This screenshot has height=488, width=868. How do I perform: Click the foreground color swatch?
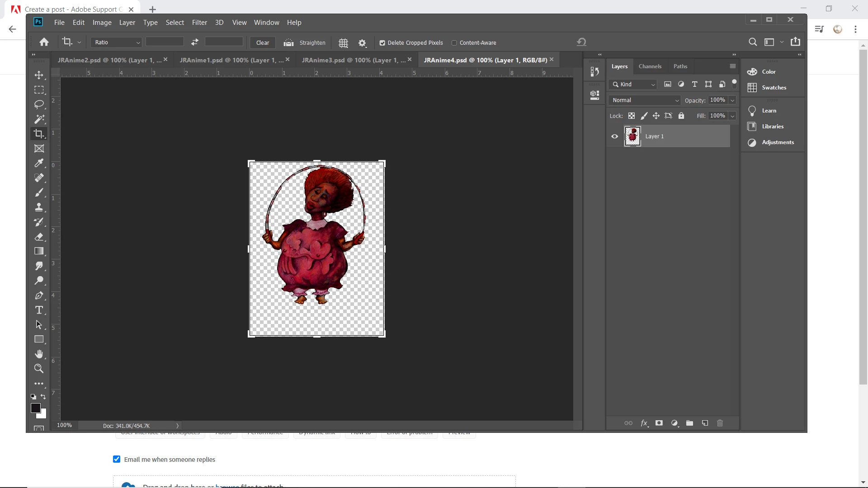click(36, 408)
